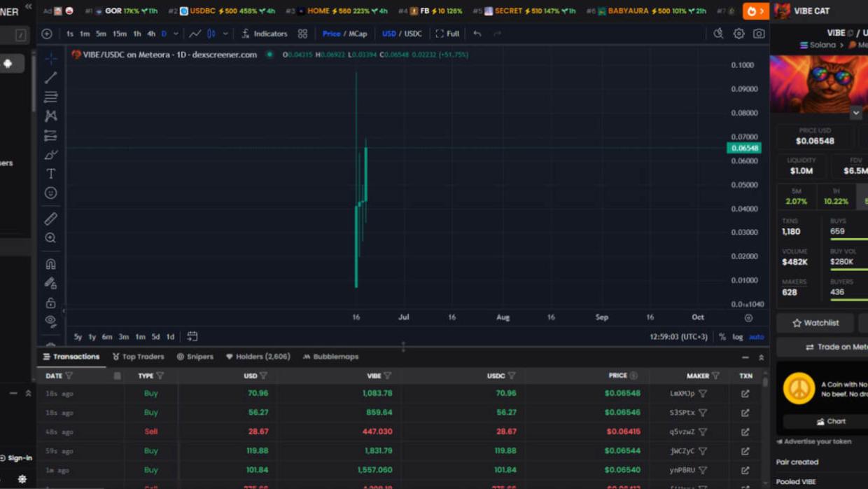Open the emoji icons tool

pyautogui.click(x=50, y=193)
